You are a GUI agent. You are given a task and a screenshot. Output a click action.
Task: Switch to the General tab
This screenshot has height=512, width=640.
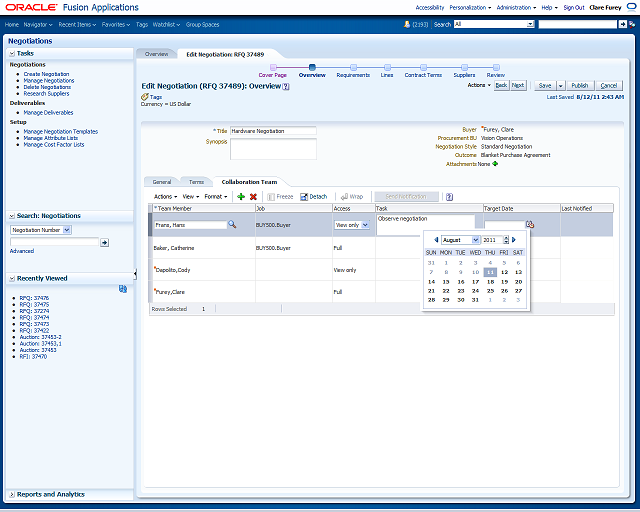coord(162,182)
